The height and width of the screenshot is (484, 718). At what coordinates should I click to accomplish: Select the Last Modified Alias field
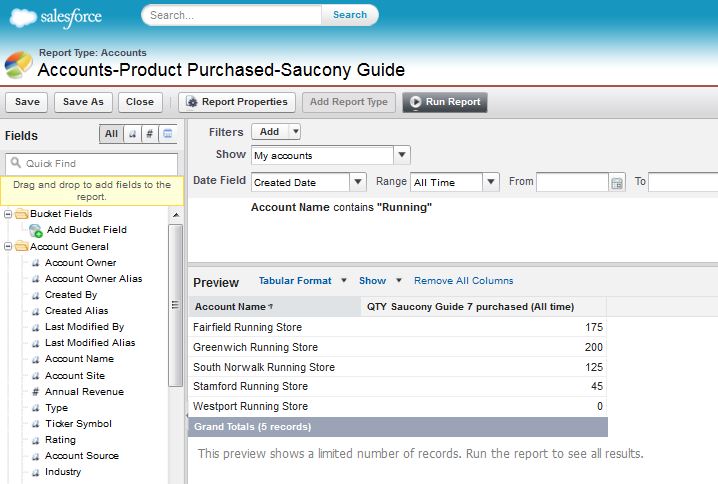tap(90, 343)
